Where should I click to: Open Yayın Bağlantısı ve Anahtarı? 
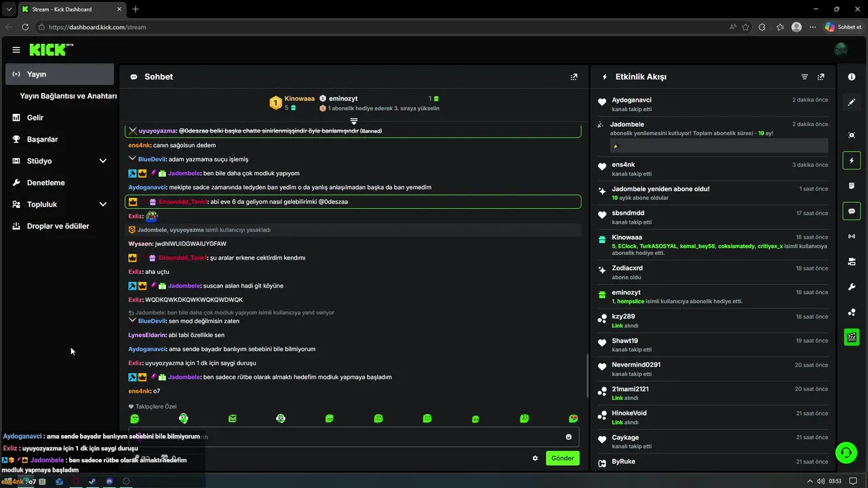(x=68, y=96)
